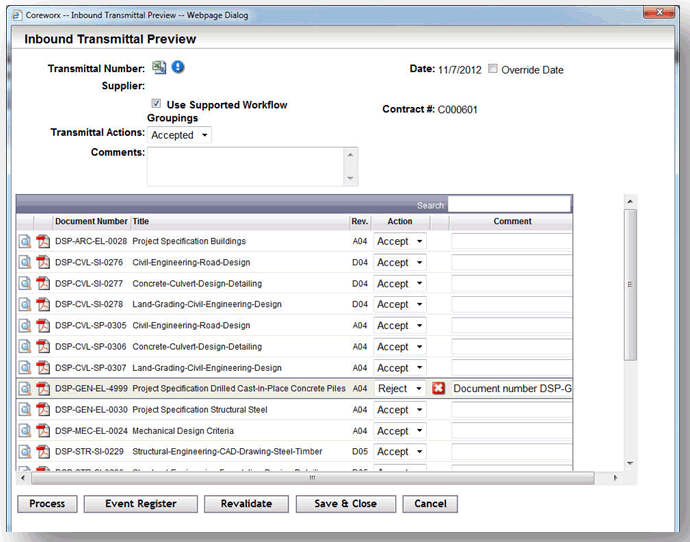Open PDF icon for DSP-CVL-SP-0305
The width and height of the screenshot is (690, 542).
point(43,325)
